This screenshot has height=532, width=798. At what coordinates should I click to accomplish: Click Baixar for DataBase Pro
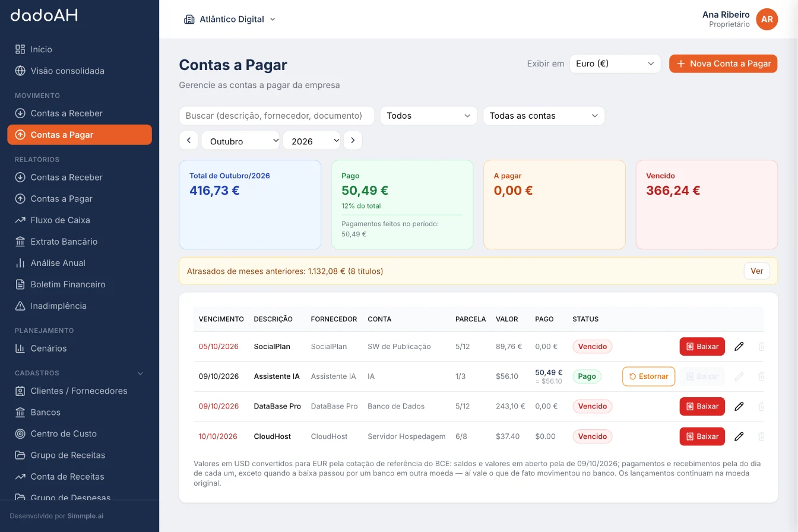702,406
